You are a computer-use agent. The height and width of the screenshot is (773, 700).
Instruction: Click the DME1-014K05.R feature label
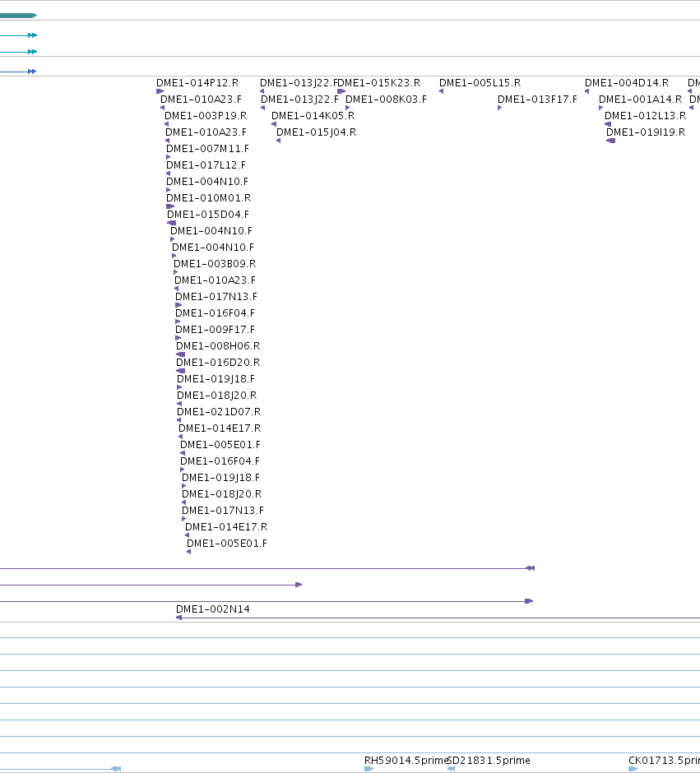point(313,116)
